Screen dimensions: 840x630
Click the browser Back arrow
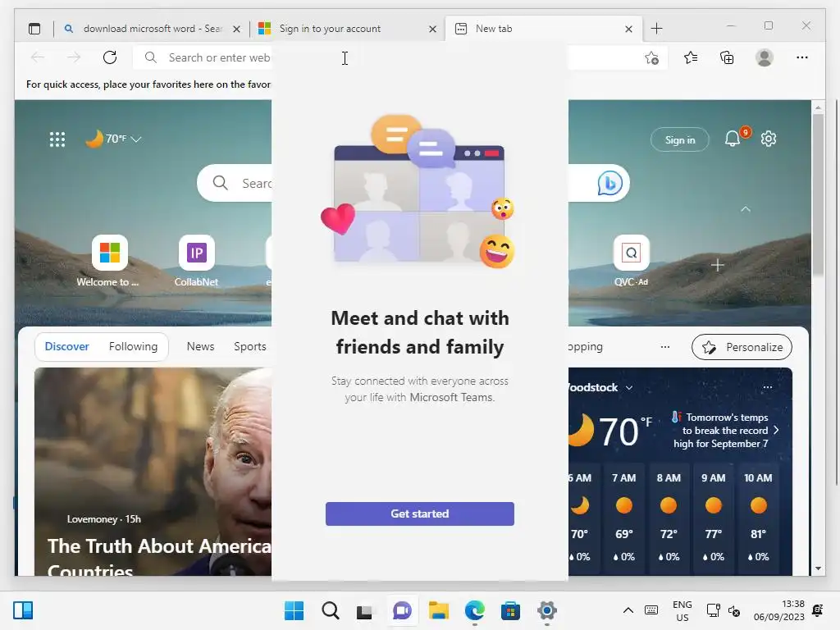pyautogui.click(x=38, y=57)
